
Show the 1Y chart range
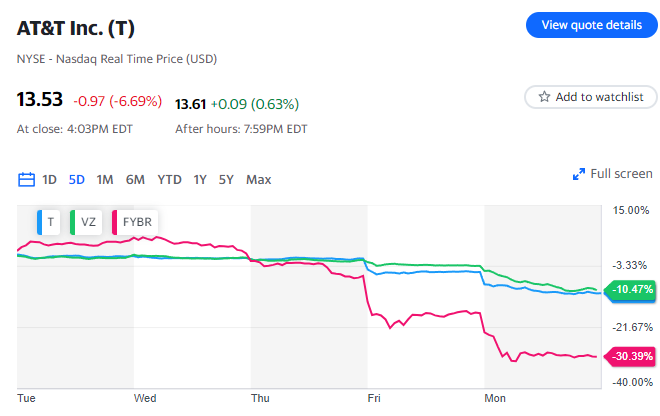(200, 180)
